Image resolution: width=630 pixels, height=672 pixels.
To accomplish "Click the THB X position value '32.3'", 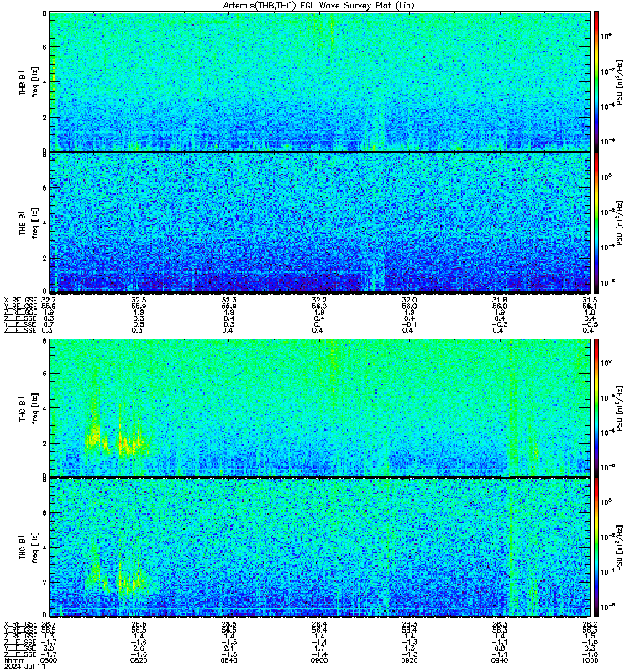I will tap(228, 300).
